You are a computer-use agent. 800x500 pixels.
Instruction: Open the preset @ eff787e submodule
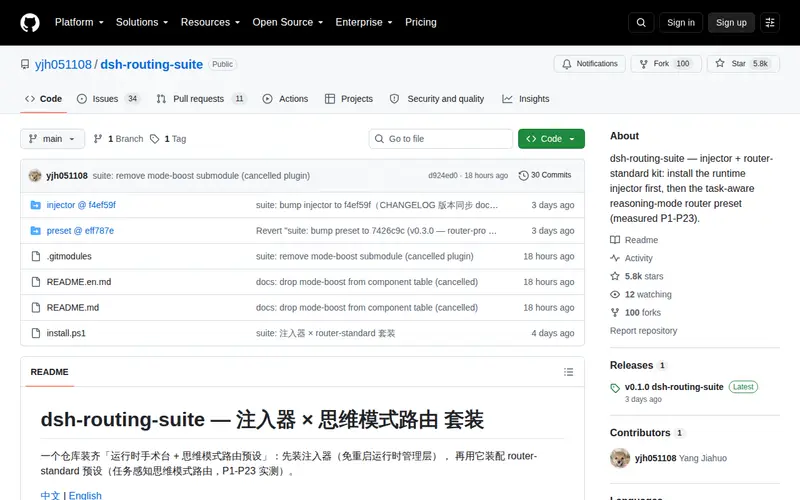coord(80,231)
